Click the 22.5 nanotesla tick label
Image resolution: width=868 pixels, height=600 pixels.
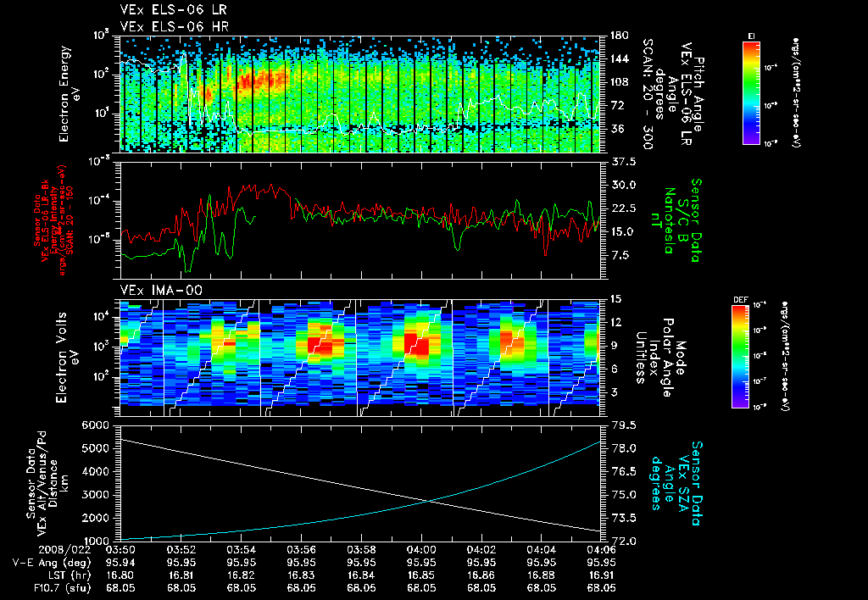tap(623, 208)
